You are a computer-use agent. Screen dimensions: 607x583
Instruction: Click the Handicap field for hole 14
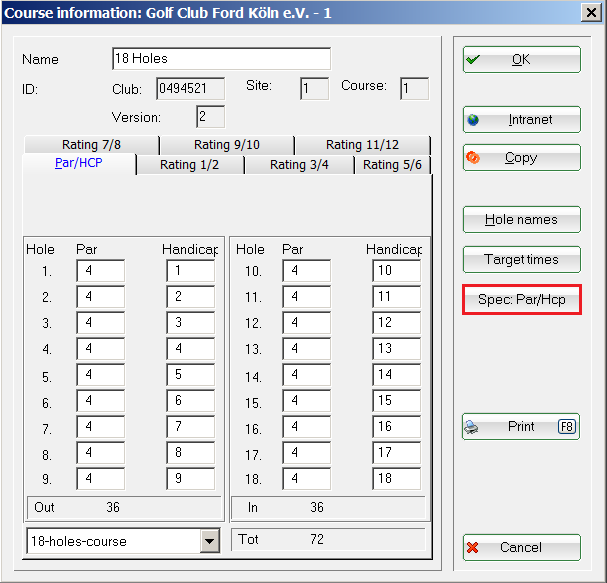pyautogui.click(x=396, y=375)
